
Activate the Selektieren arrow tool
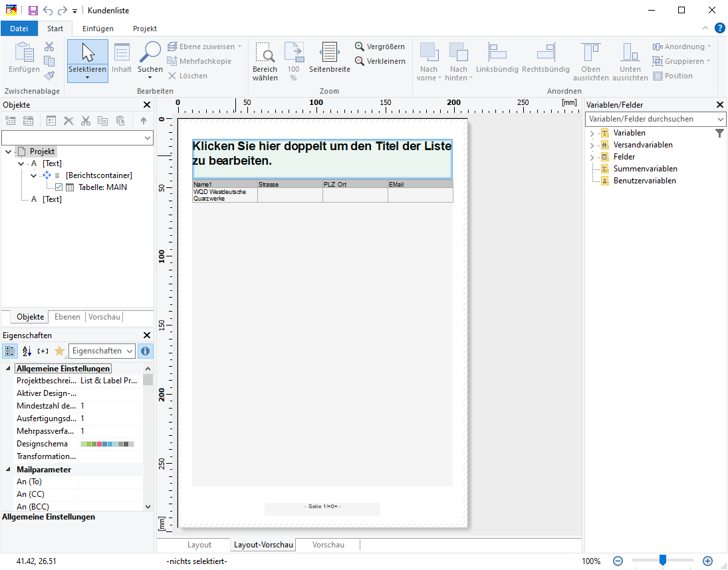88,60
